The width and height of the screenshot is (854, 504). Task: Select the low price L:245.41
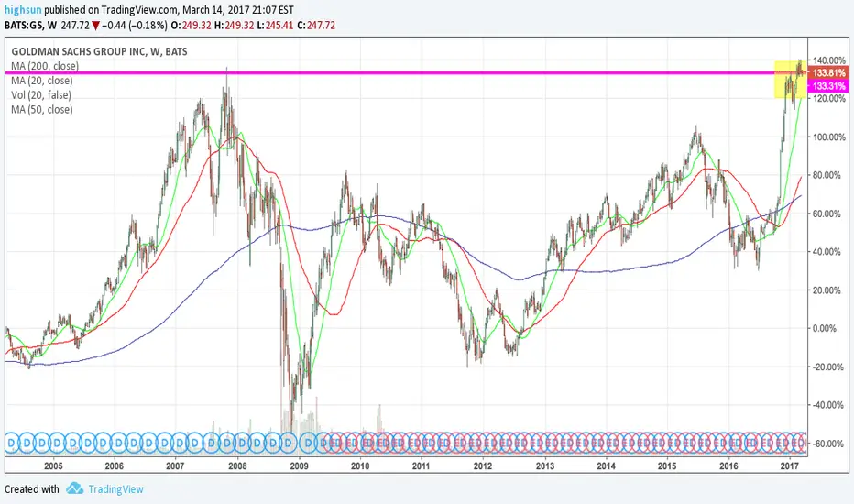(276, 25)
